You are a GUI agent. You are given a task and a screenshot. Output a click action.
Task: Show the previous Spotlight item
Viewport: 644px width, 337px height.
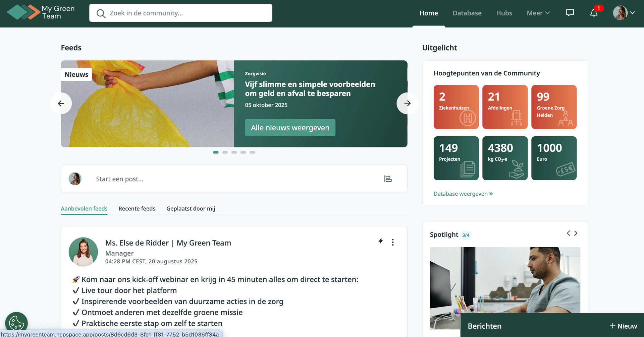coord(569,233)
